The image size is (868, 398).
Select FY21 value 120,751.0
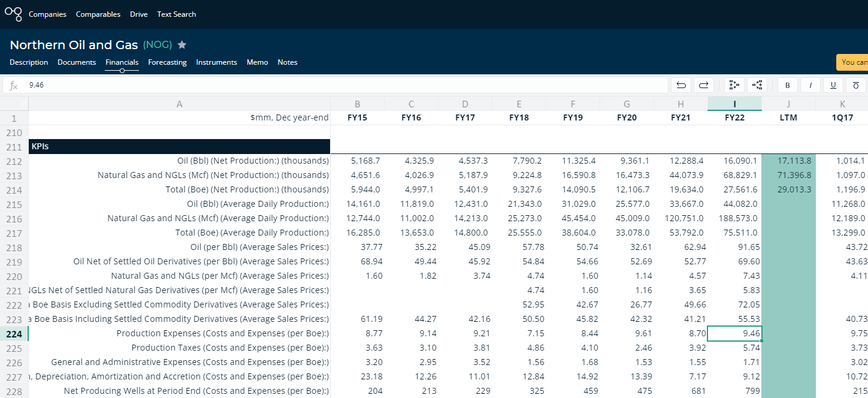(681, 218)
